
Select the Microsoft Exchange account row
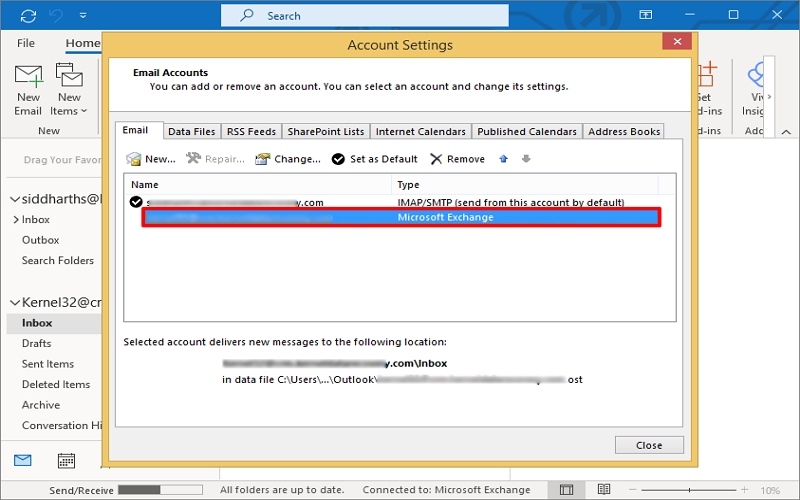click(400, 217)
